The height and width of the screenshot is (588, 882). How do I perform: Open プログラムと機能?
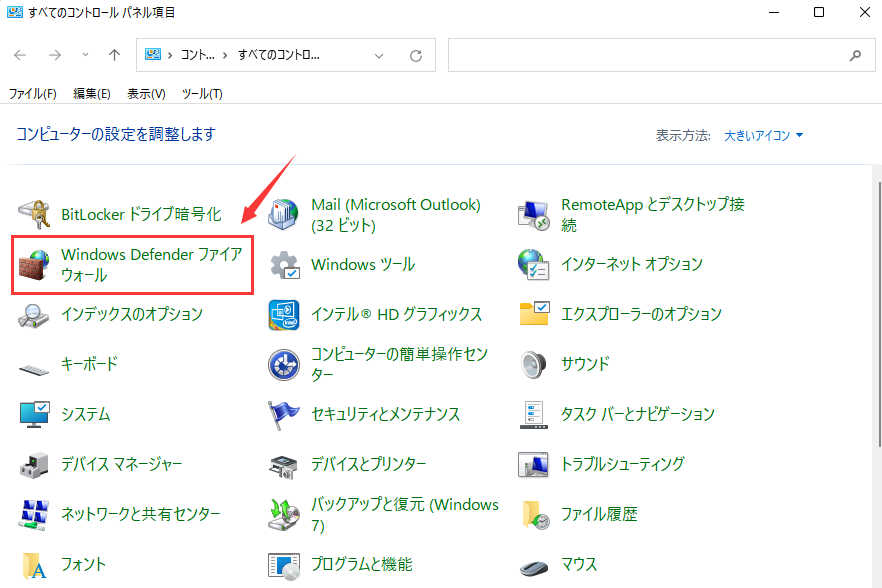tap(362, 564)
